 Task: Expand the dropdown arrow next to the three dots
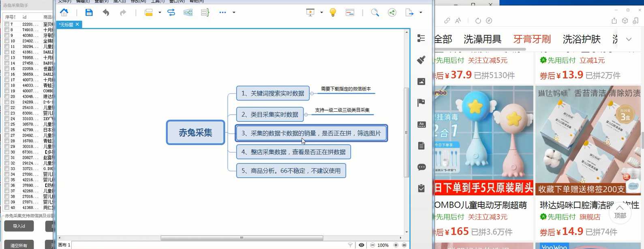point(234,13)
